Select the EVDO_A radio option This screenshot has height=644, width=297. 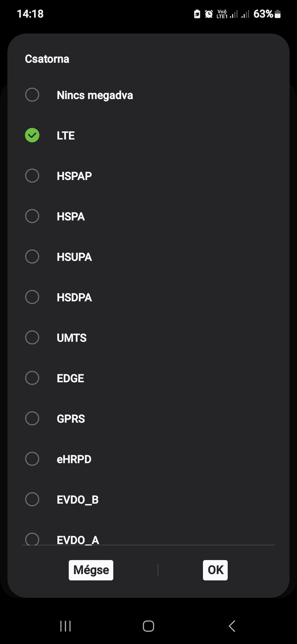(x=32, y=539)
